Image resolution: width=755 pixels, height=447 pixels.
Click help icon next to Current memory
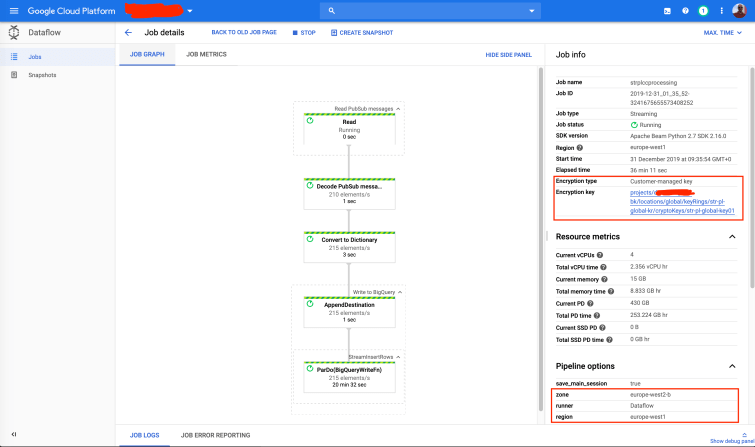(604, 279)
